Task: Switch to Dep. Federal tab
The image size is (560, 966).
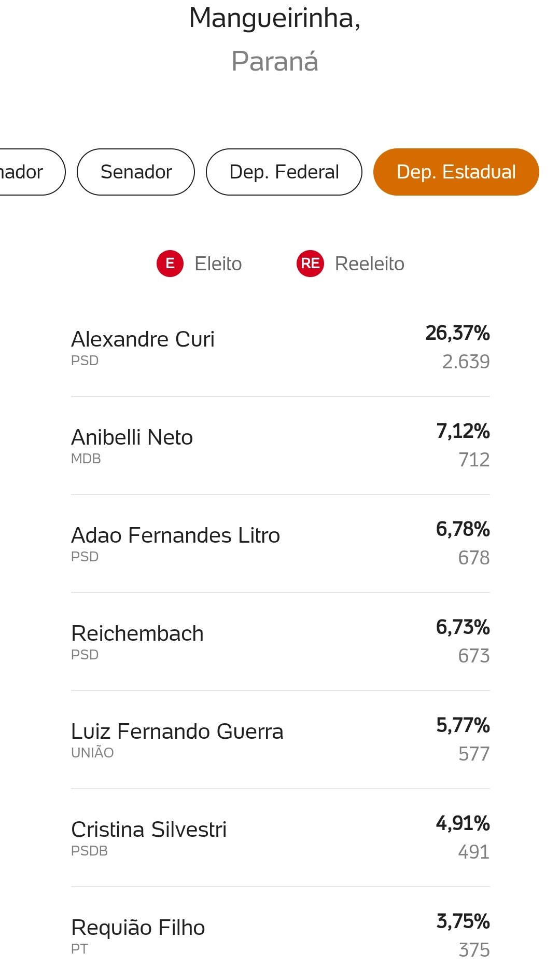Action: (284, 172)
